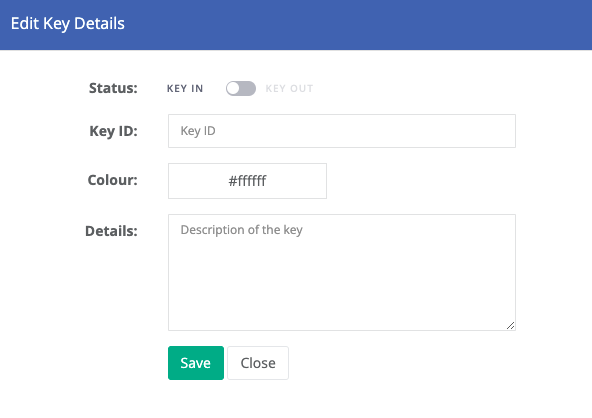Viewport: 592px width, 418px height.
Task: Select the KEY IN status label
Action: [x=185, y=88]
